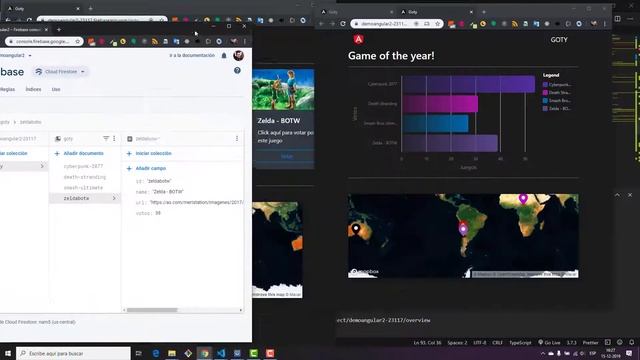Screen dimensions: 640x360
Task: Click the Cyberpunk 2077 chart bar
Action: 469,84
